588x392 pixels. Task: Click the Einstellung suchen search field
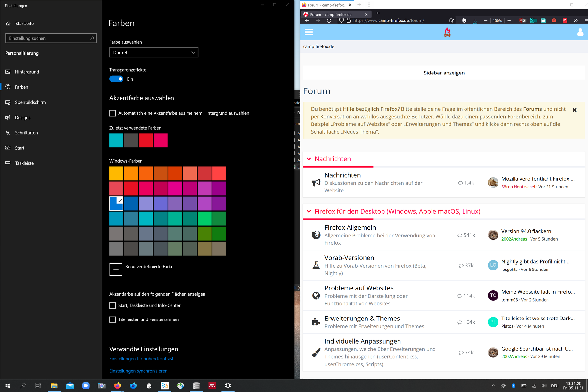tap(49, 38)
